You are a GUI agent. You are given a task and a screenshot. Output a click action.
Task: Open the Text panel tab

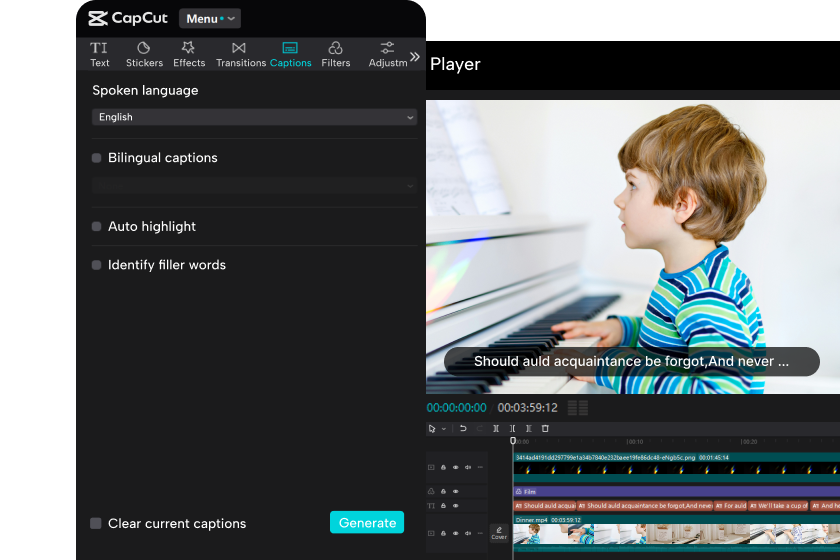tap(99, 55)
